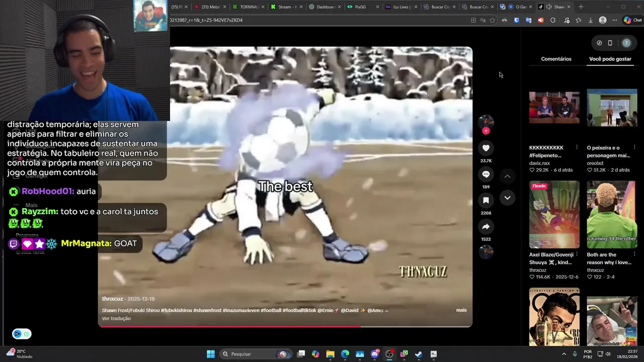Image resolution: width=644 pixels, height=362 pixels.
Task: Open Discord from the taskbar
Action: coord(375,354)
